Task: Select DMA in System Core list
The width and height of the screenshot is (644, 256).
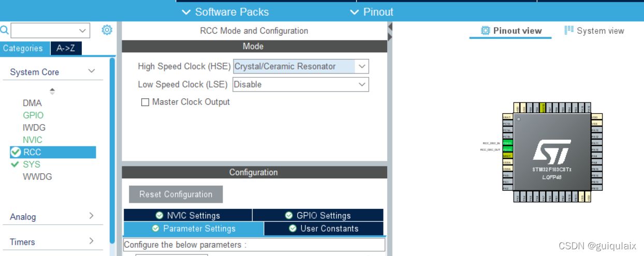Action: 32,103
